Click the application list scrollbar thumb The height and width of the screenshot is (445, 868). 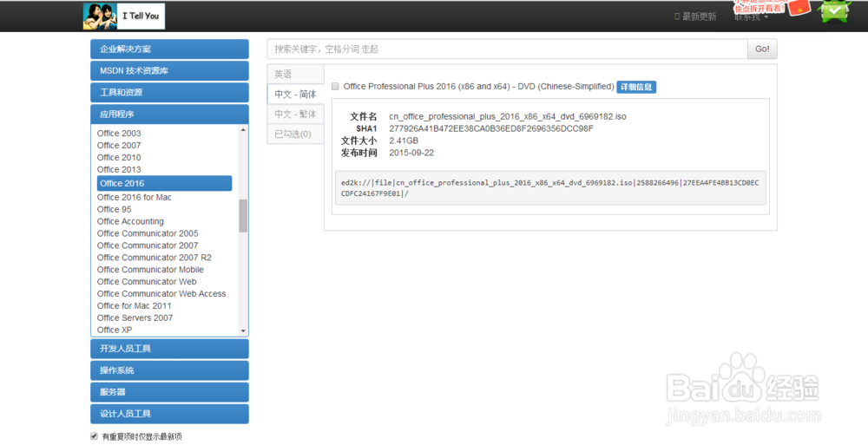(243, 216)
